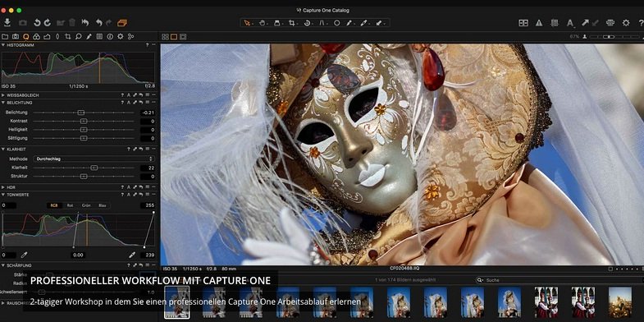Open the Library folder tool tab

point(5,37)
